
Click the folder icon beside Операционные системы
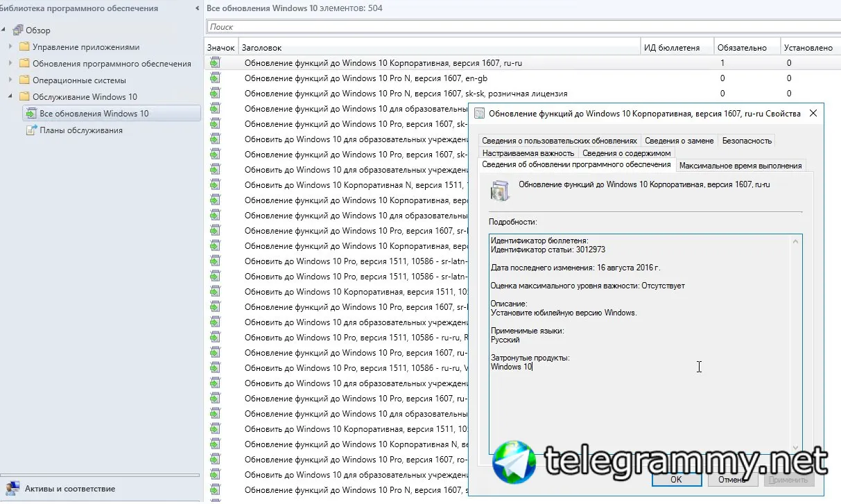tap(25, 80)
